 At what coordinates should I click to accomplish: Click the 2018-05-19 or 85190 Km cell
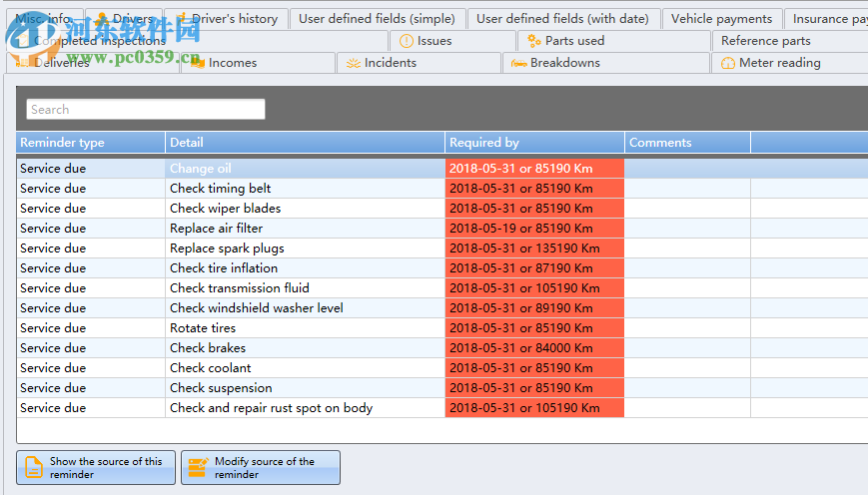[x=534, y=228]
